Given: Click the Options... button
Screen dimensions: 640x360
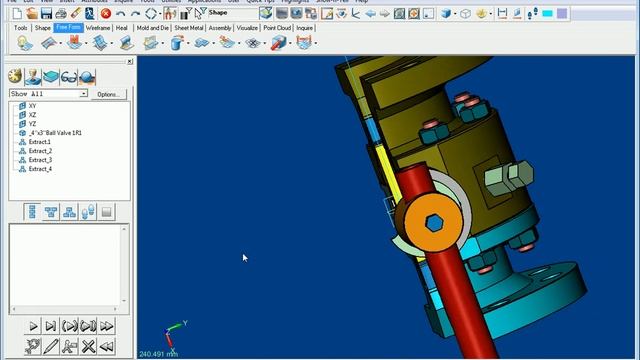Looking at the screenshot, I should pos(109,94).
